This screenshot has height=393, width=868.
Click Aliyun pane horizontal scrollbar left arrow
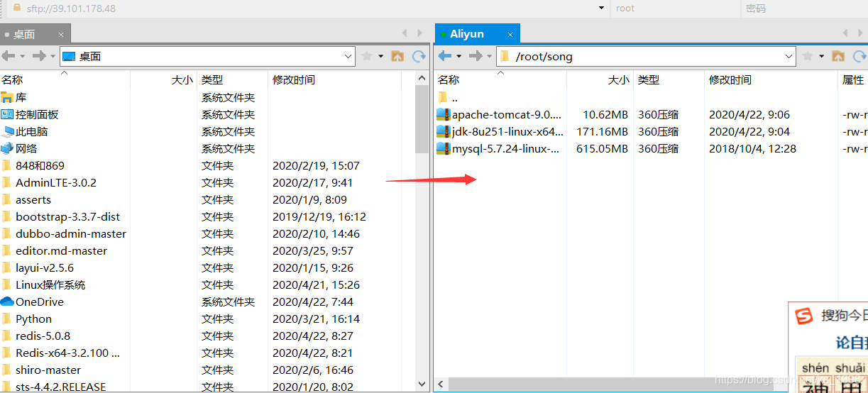tap(441, 384)
